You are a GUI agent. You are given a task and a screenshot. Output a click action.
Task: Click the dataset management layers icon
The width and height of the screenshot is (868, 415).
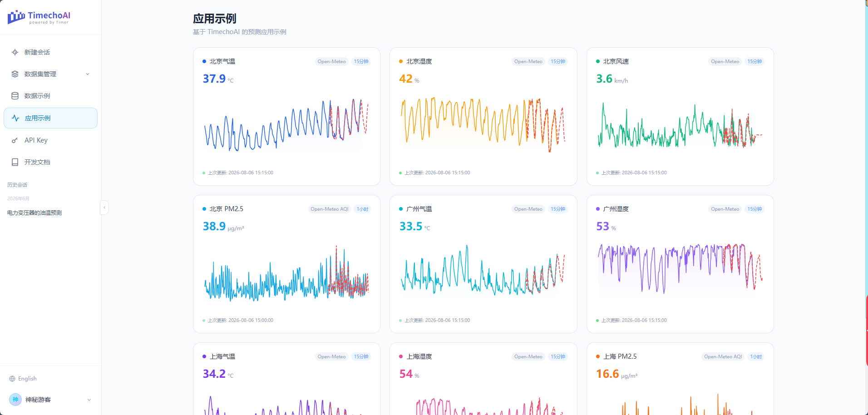[x=15, y=74]
